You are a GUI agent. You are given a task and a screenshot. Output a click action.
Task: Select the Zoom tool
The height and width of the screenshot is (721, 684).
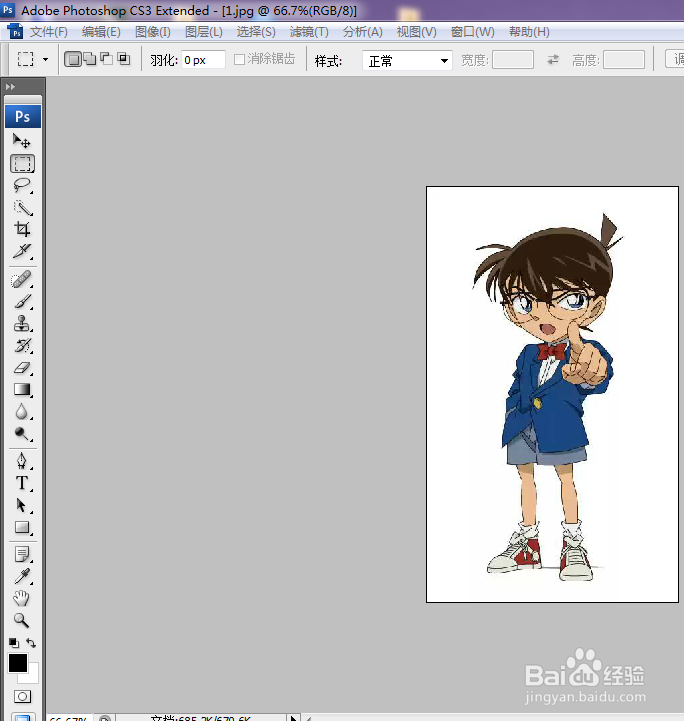click(22, 620)
